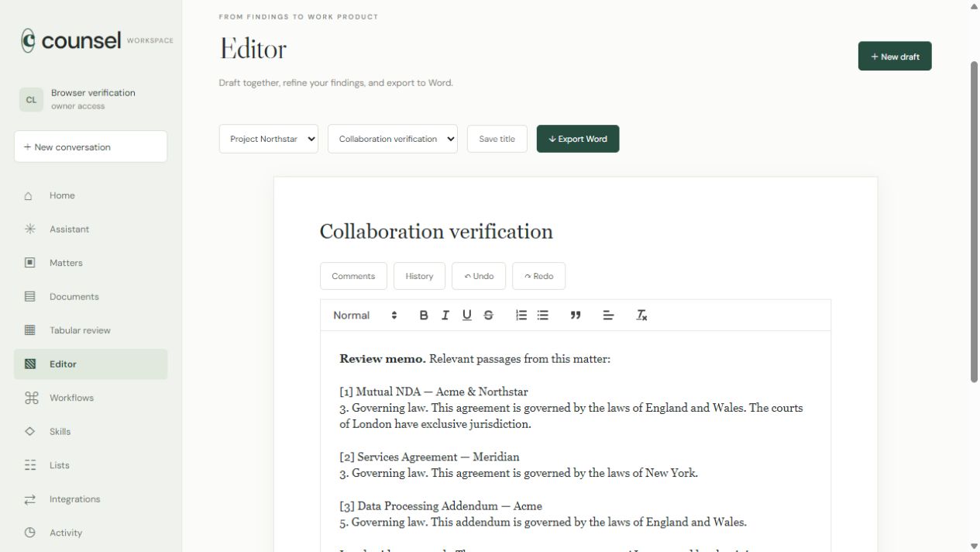Click the Editor sidebar icon
Image resolution: width=980 pixels, height=552 pixels.
click(x=29, y=364)
